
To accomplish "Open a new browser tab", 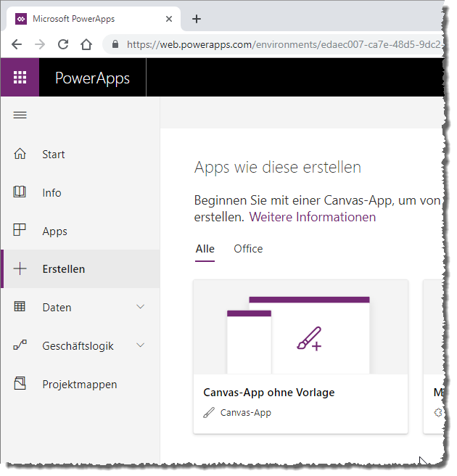I will [x=196, y=19].
